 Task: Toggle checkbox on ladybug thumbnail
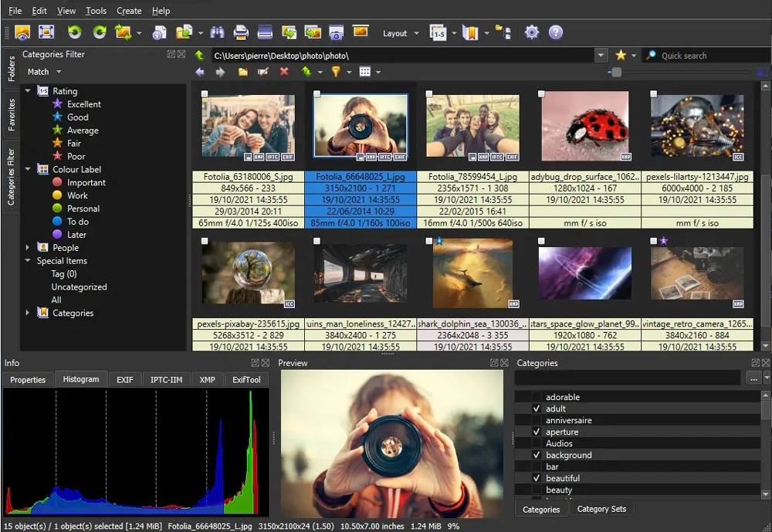pos(542,94)
